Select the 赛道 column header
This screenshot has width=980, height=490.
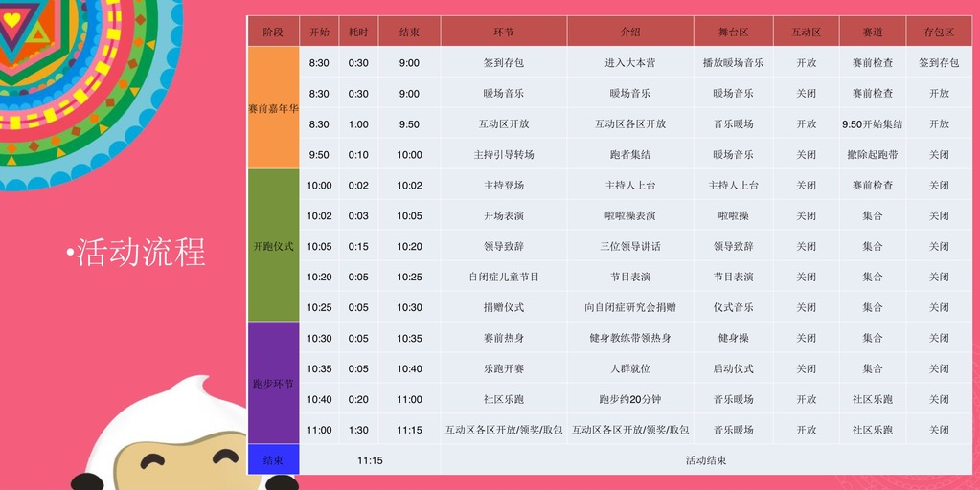[873, 32]
